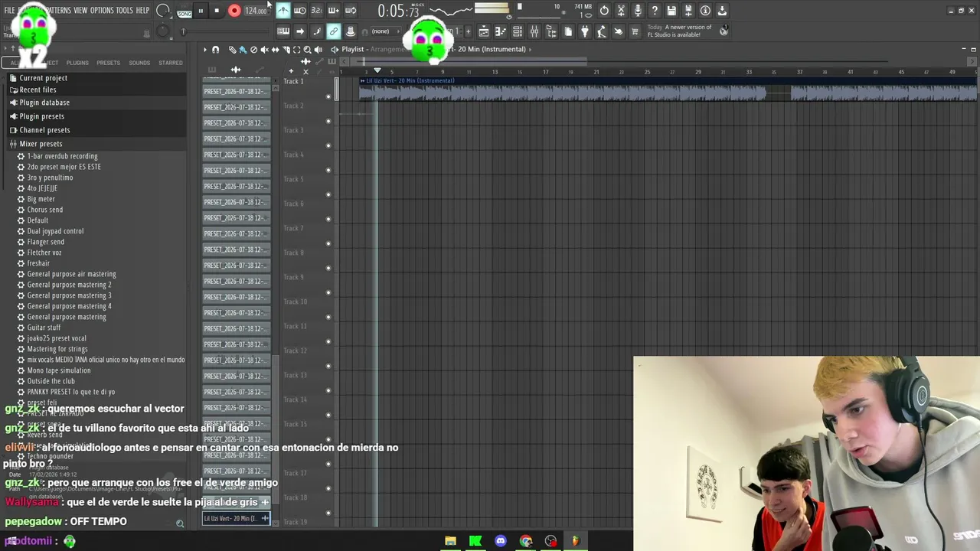Select the playlist mute tool
This screenshot has height=551, width=980.
point(264,50)
